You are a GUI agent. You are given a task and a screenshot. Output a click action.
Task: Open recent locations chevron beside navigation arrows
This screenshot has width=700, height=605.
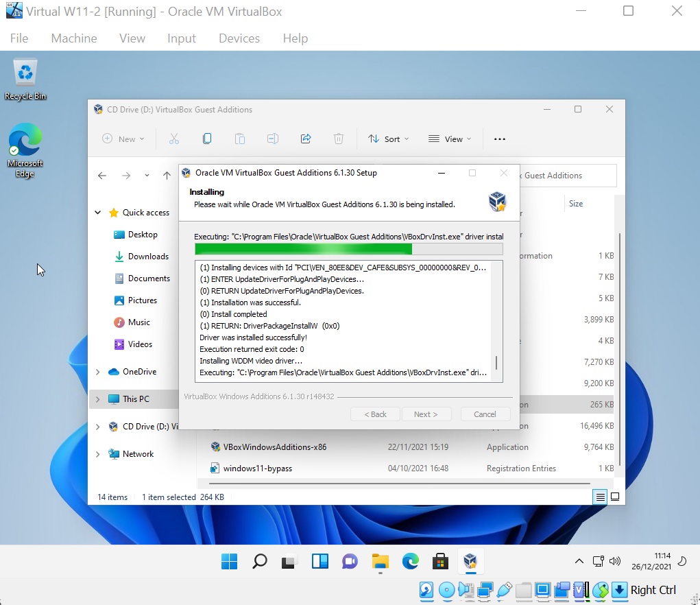147,176
